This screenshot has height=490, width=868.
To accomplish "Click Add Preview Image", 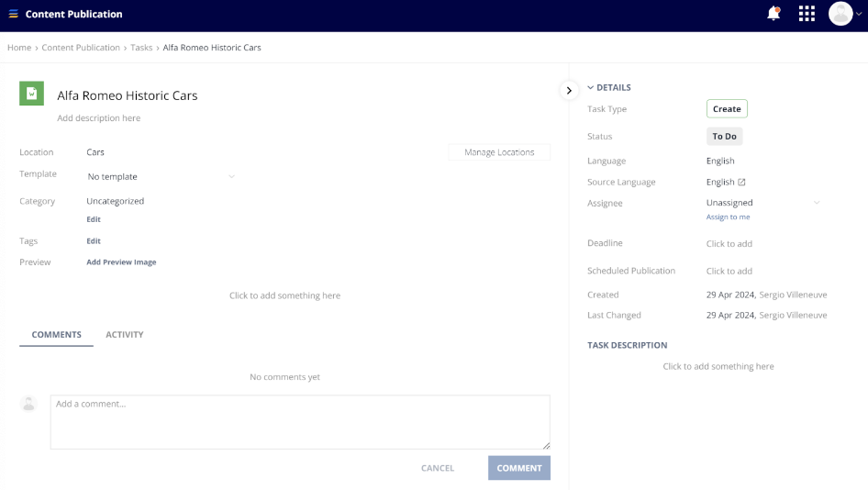I will [x=121, y=262].
